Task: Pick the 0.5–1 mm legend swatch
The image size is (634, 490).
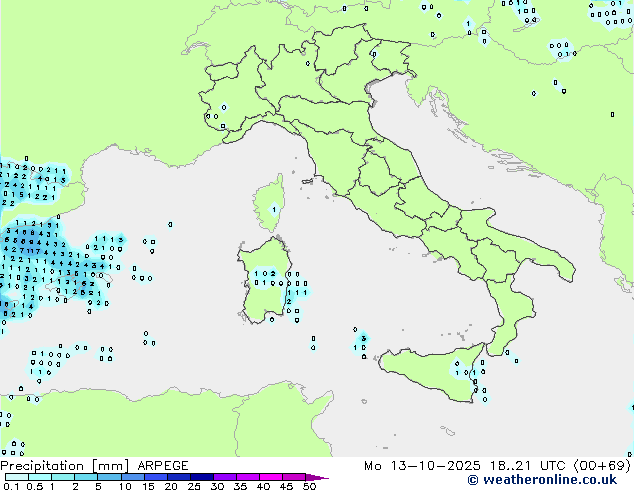Action: pyautogui.click(x=40, y=477)
